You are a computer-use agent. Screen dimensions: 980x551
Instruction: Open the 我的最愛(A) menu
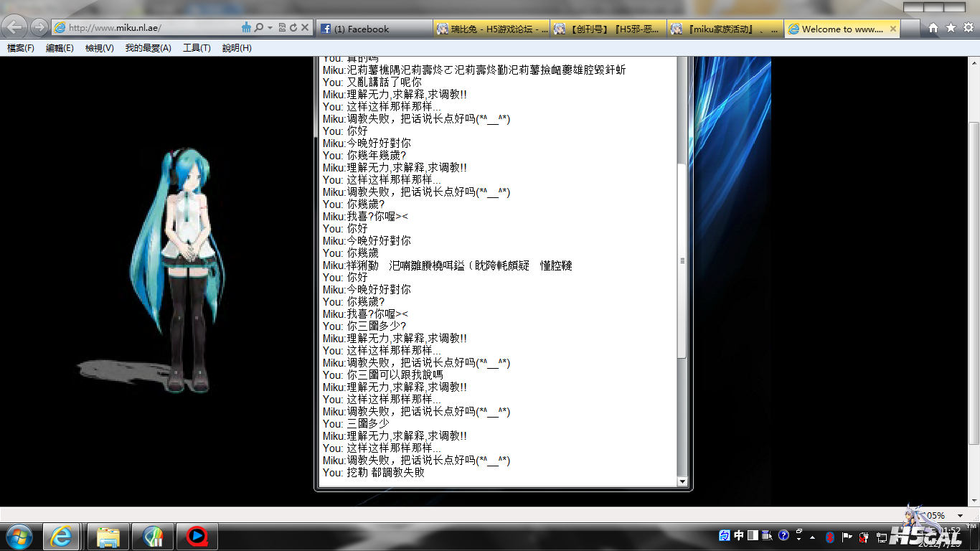[x=148, y=48]
